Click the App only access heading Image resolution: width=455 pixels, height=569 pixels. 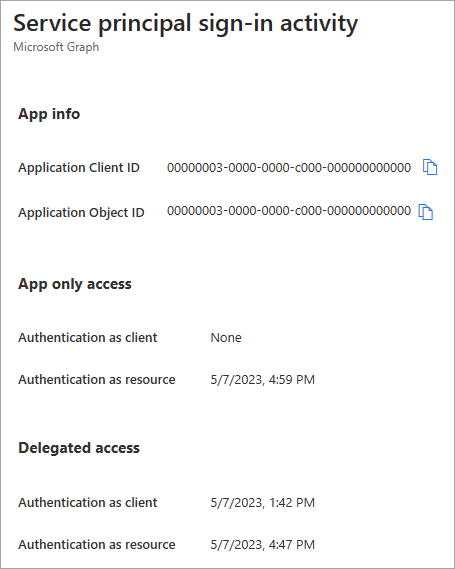point(75,284)
